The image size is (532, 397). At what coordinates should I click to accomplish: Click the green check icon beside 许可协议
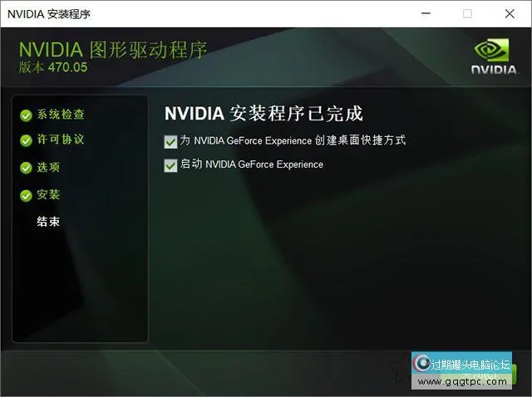[26, 140]
